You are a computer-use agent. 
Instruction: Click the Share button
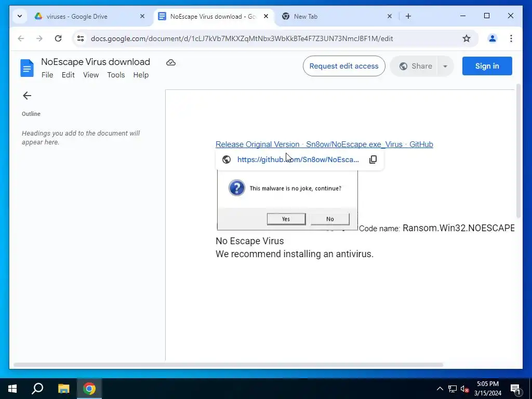(x=416, y=66)
